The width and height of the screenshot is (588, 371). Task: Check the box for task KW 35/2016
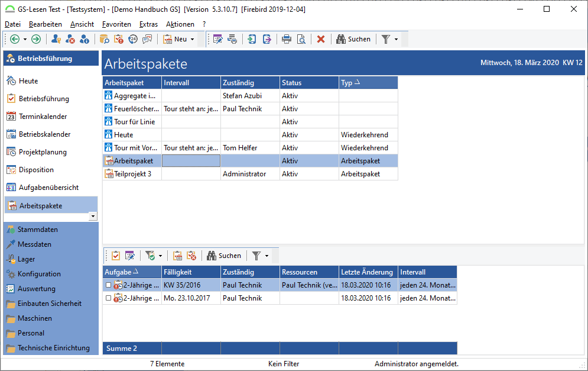(108, 285)
